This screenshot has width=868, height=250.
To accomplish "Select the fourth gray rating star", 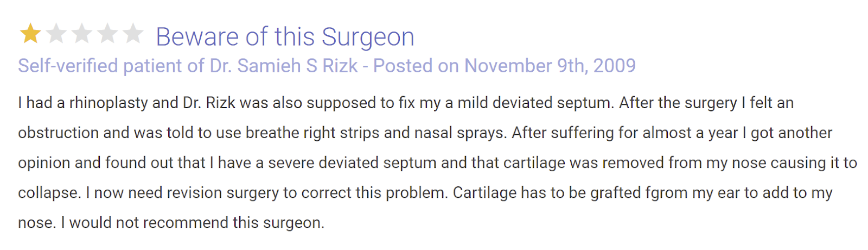I will point(107,34).
